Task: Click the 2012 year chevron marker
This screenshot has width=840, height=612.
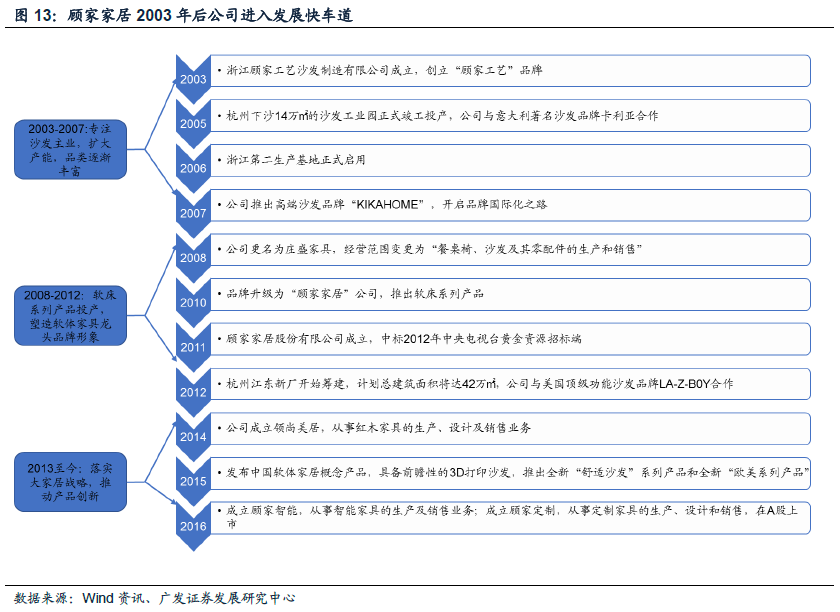Action: 193,392
